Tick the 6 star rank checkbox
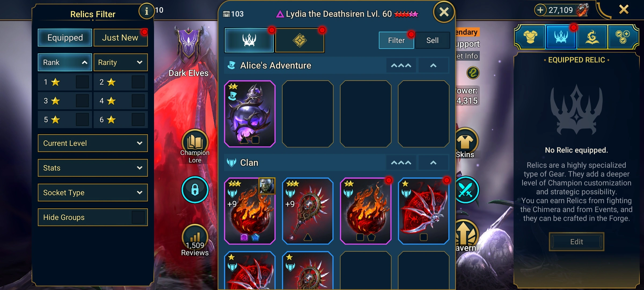The image size is (644, 290). point(138,119)
